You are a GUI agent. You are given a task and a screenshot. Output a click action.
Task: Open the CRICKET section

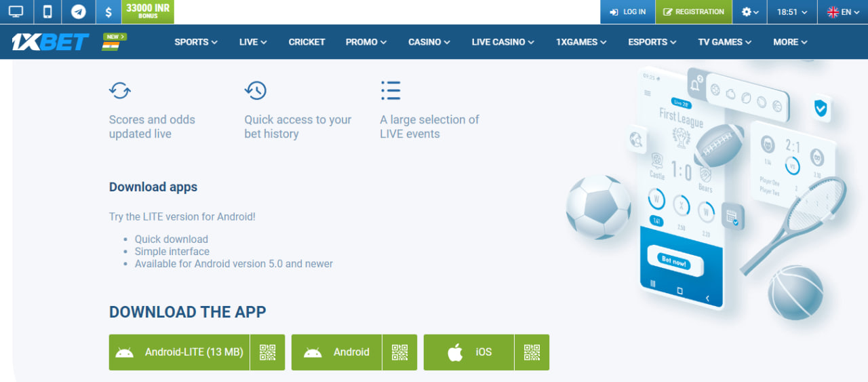point(307,42)
